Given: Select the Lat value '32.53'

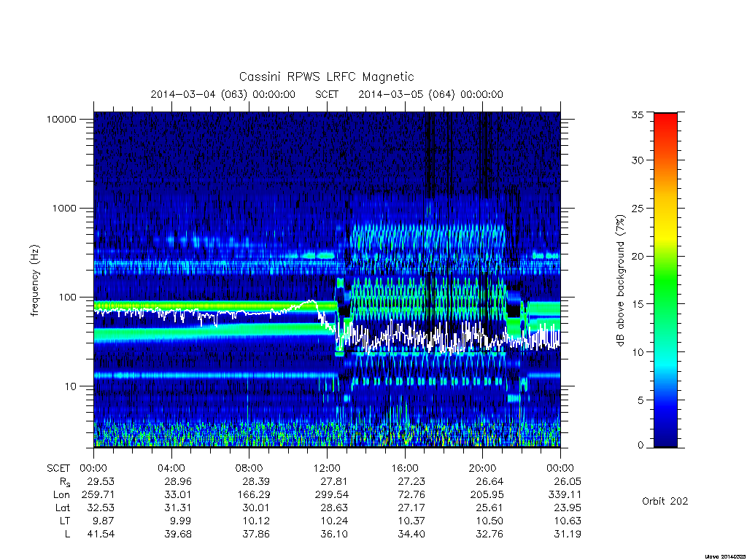Looking at the screenshot, I should [x=101, y=508].
